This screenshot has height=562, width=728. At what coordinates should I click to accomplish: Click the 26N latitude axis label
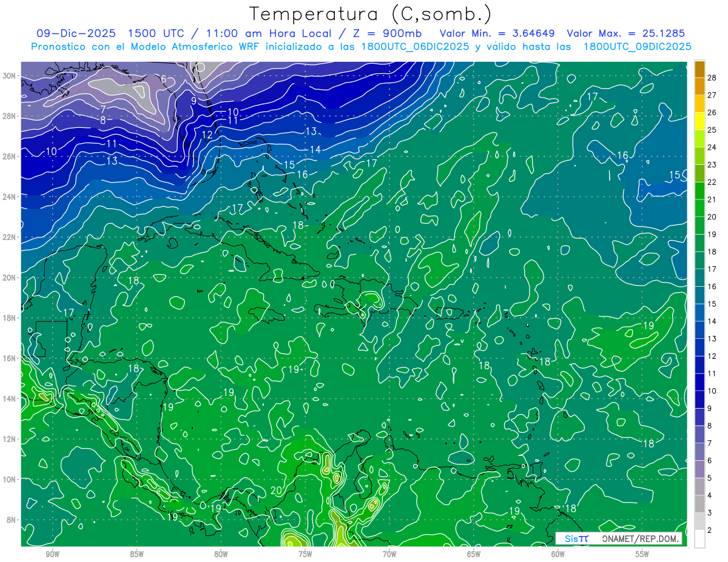click(x=10, y=156)
